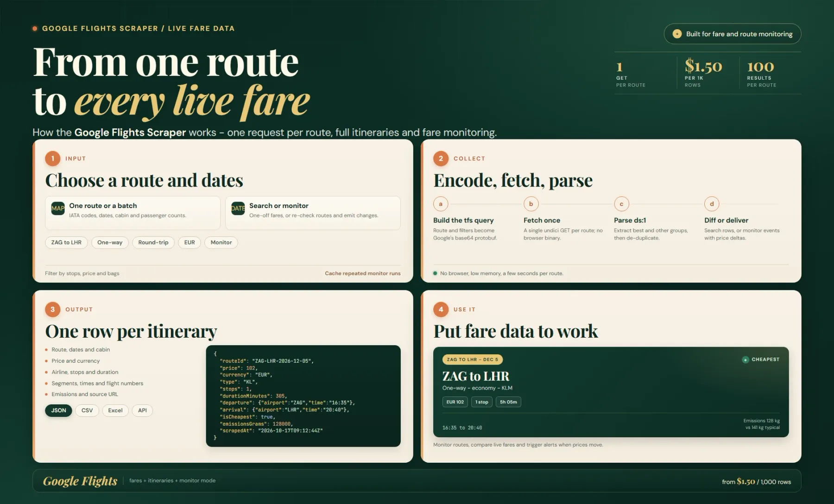The height and width of the screenshot is (504, 834).
Task: Click the $1.50 per 1K rows stat
Action: 703,72
